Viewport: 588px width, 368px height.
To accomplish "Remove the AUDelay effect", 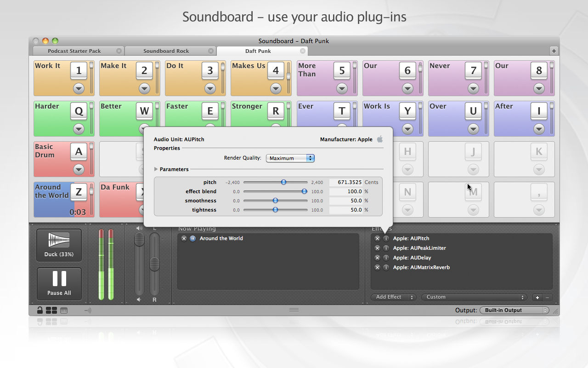I will (377, 258).
